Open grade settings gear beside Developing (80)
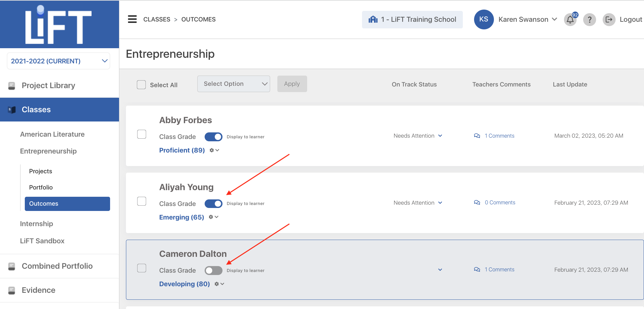 coord(219,284)
